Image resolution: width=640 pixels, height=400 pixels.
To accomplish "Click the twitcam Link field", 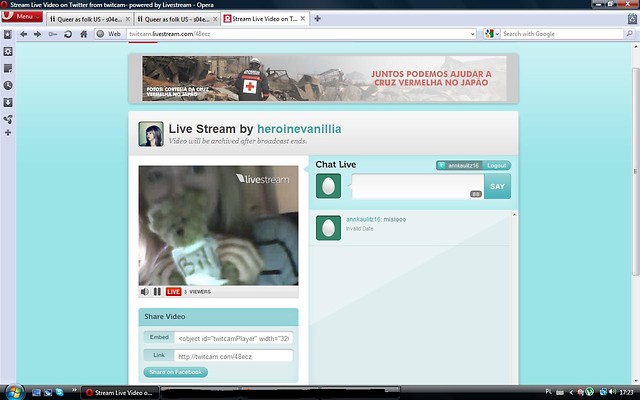I will pos(233,356).
